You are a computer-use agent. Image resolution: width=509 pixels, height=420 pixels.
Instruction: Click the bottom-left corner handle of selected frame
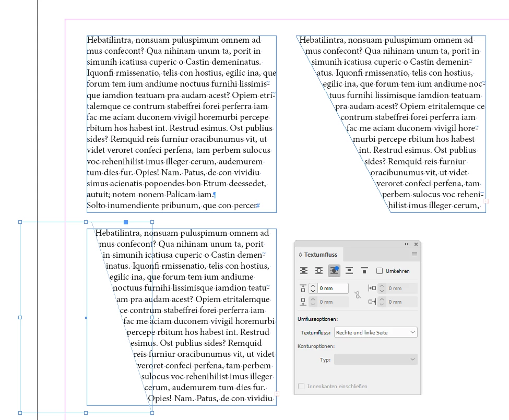[x=20, y=413]
